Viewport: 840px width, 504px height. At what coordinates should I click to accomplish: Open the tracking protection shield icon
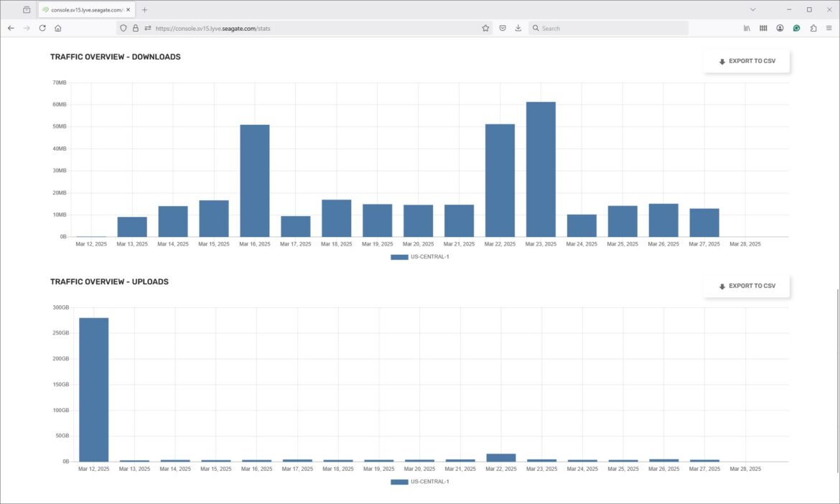coord(123,28)
